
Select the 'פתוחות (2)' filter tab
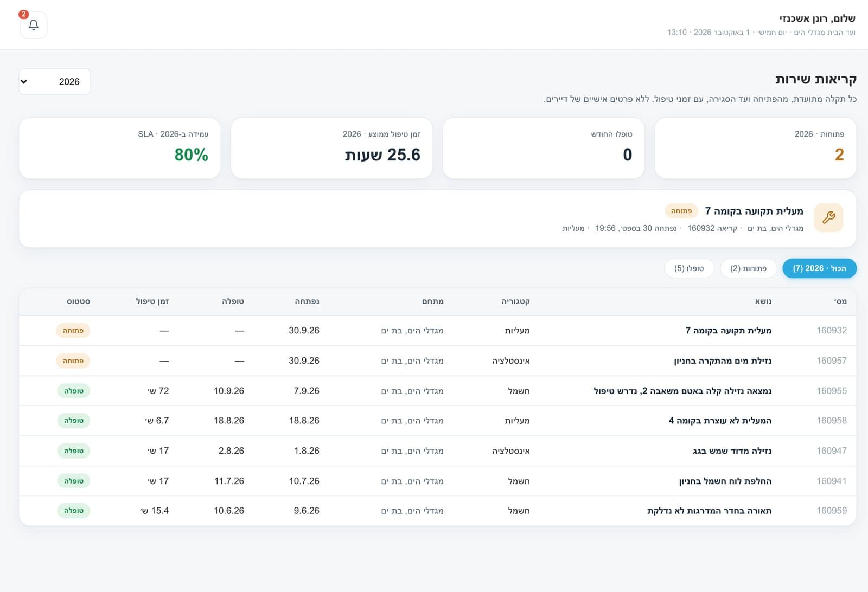[x=748, y=268]
